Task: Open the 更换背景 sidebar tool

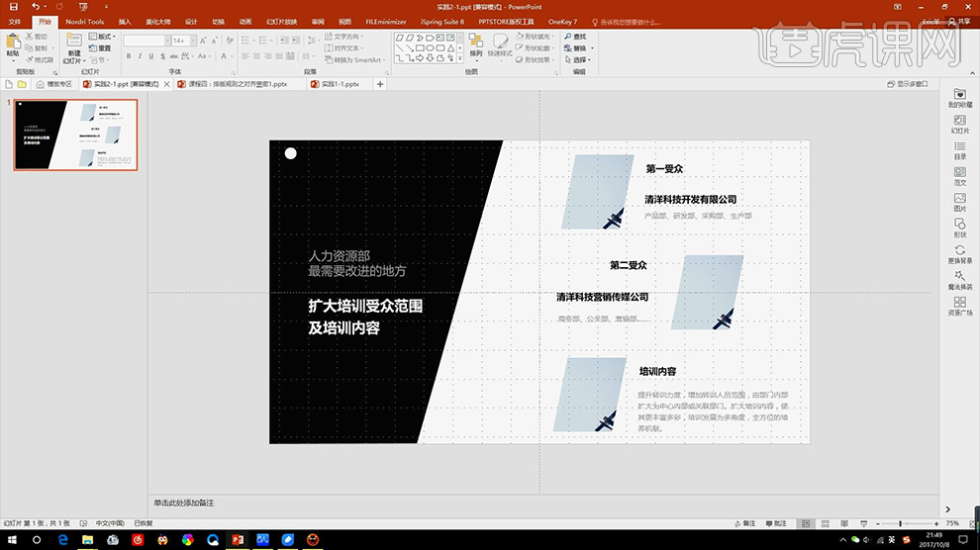Action: (959, 254)
